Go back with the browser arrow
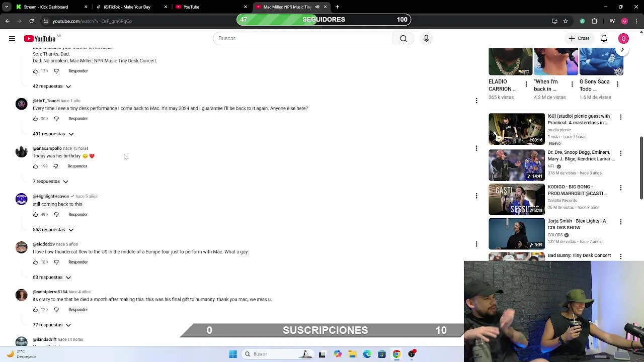This screenshot has width=644, height=362. (7, 21)
